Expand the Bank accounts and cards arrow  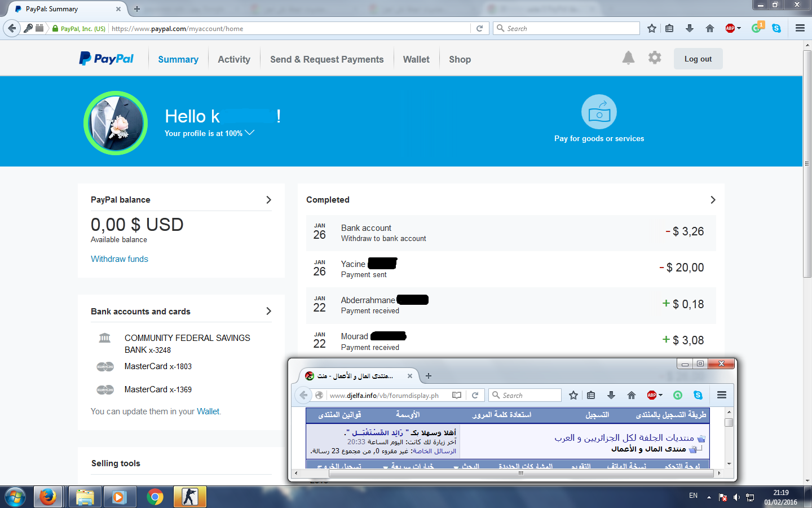pos(268,311)
